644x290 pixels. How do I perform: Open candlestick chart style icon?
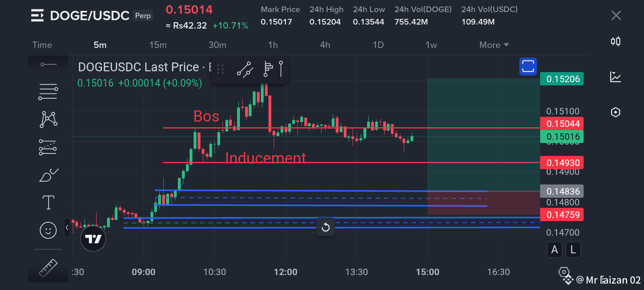pos(615,41)
